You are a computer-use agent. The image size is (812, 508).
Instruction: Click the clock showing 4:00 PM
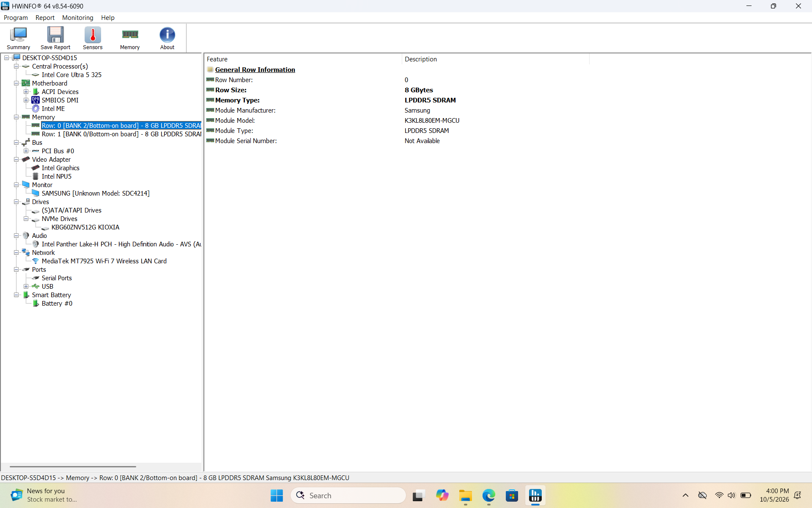(774, 495)
